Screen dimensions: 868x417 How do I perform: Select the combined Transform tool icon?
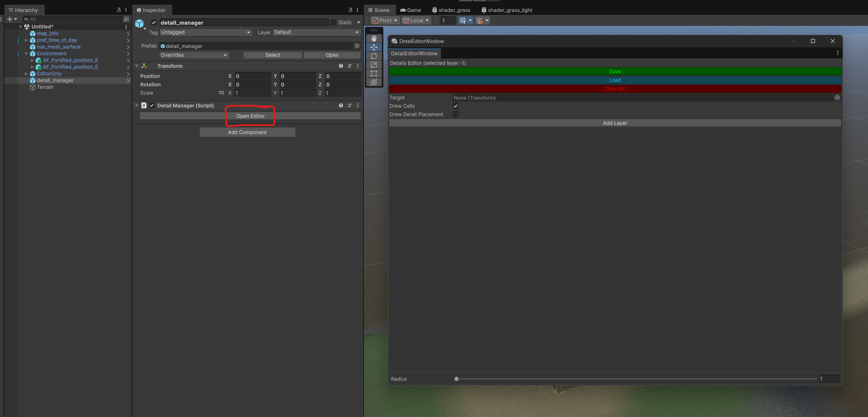click(374, 82)
